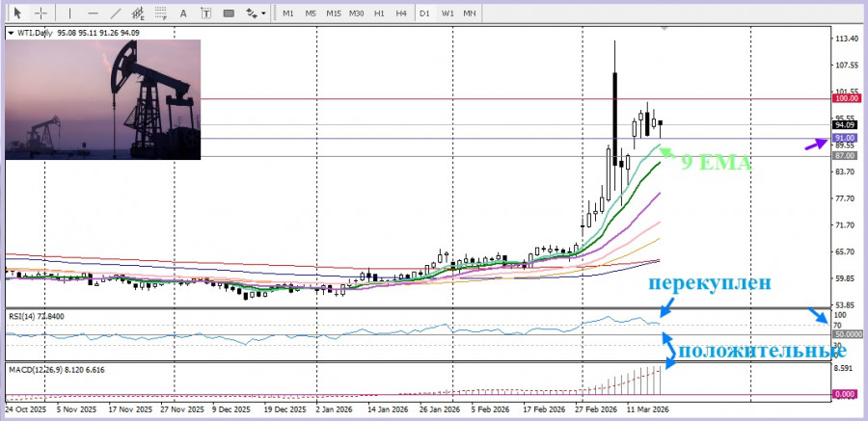Screen dimensions: 868x421
Task: Expand the WTI,Daily chart title triangle
Action: pos(10,32)
